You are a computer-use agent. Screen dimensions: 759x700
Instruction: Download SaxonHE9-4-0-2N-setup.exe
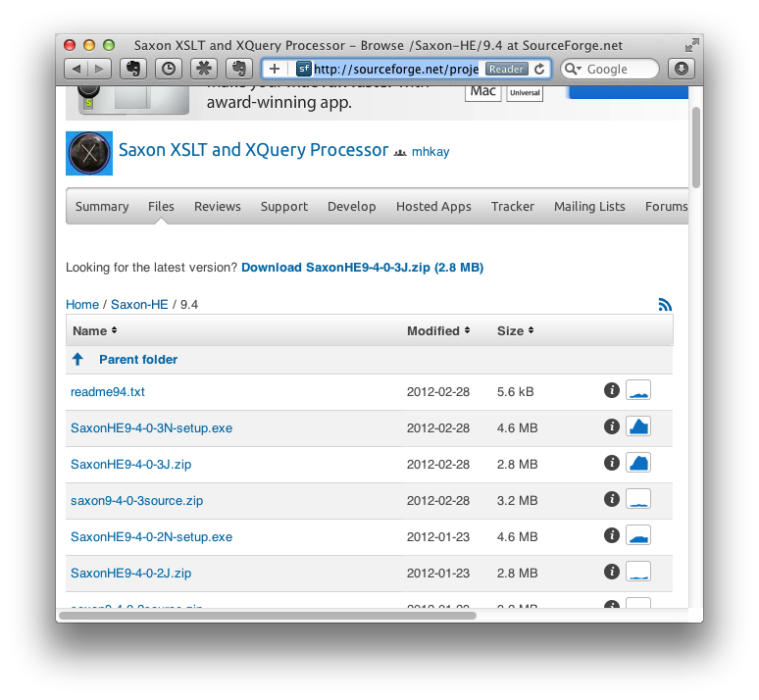tap(152, 537)
